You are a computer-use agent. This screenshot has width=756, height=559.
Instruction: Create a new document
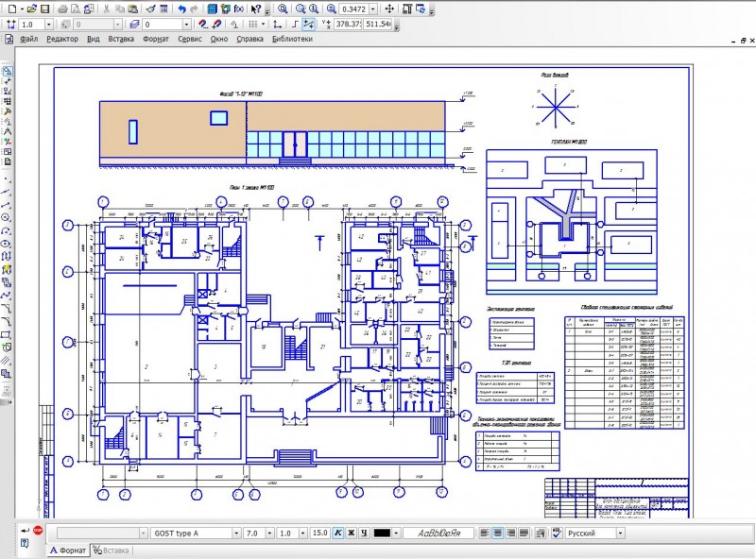point(11,8)
